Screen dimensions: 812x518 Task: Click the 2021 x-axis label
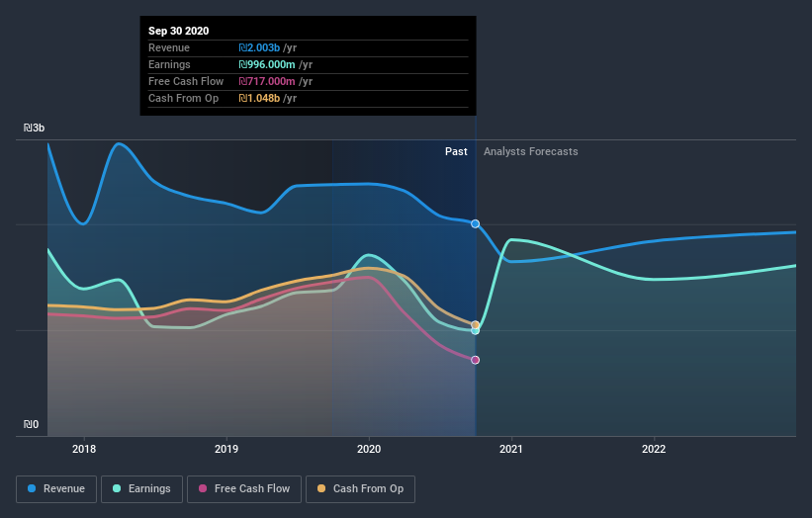pyautogui.click(x=511, y=449)
